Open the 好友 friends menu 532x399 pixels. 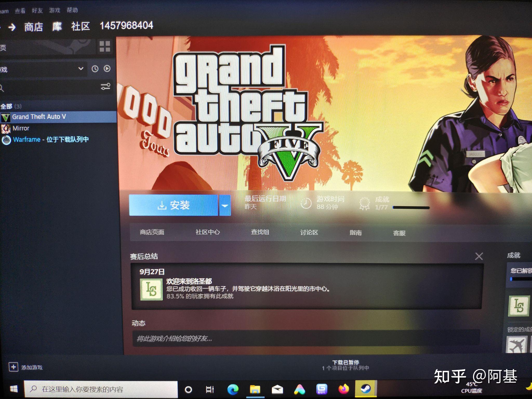[37, 10]
